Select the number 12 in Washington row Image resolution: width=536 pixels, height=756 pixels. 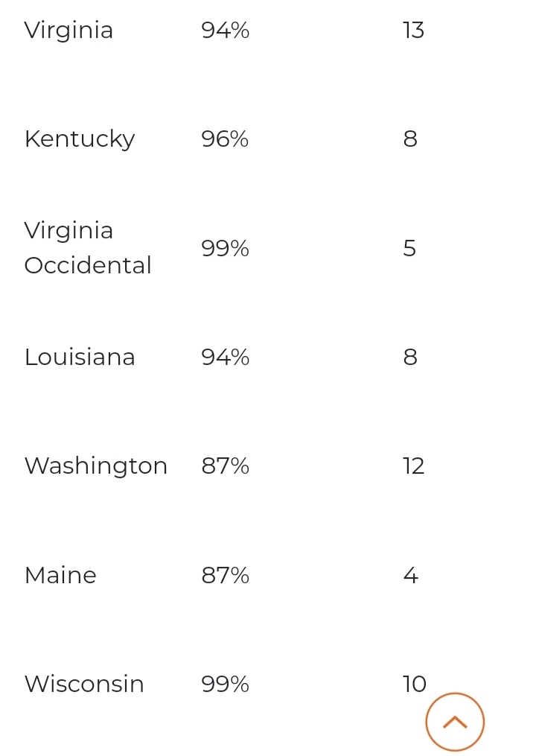coord(414,466)
